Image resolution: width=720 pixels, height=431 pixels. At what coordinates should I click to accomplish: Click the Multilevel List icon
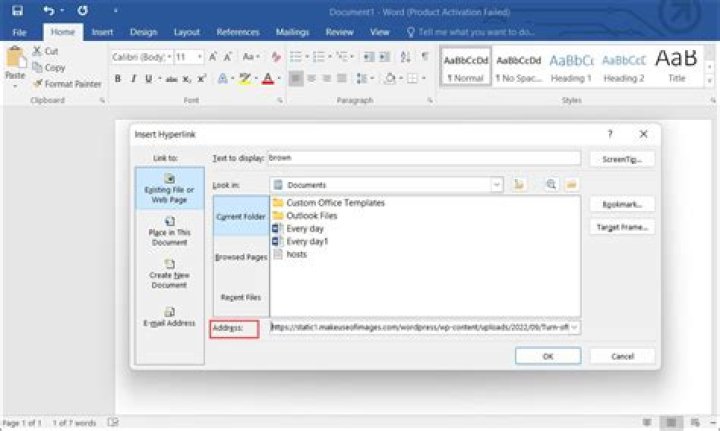(342, 56)
